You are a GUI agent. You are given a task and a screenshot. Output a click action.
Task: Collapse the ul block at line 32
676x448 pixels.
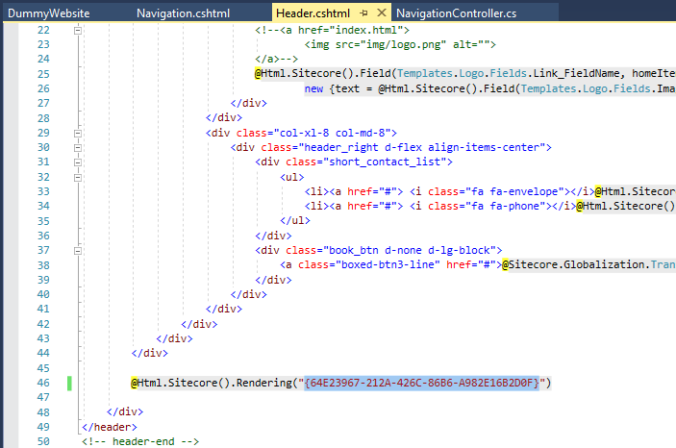[77, 176]
